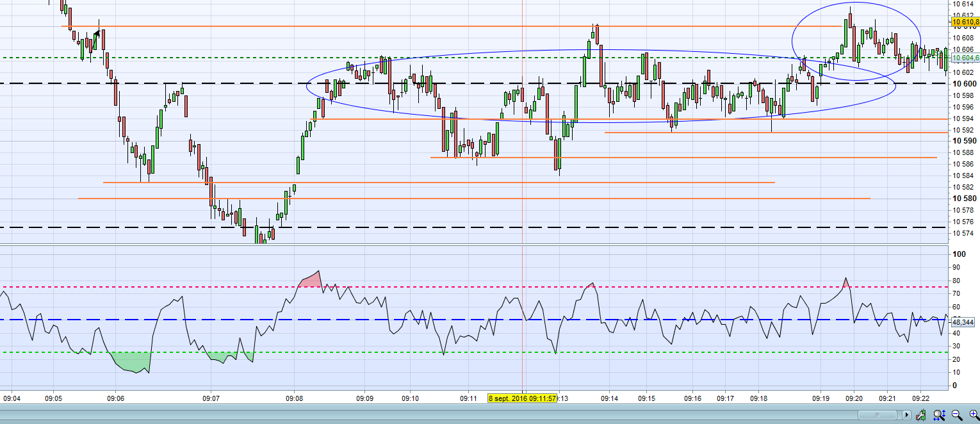This screenshot has width=980, height=424.
Task: Select the orange horizontal line at 10 580
Action: click(x=474, y=199)
